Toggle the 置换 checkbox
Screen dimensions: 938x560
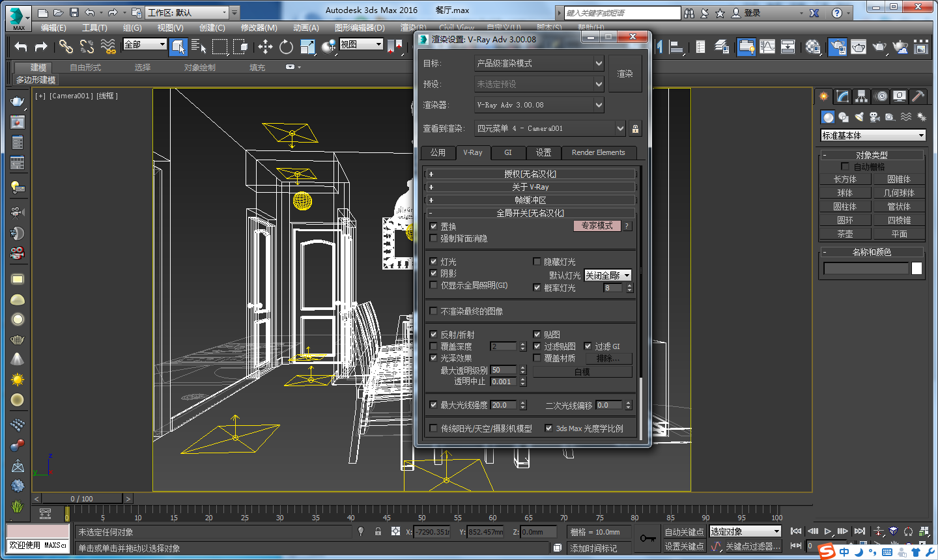tap(433, 227)
